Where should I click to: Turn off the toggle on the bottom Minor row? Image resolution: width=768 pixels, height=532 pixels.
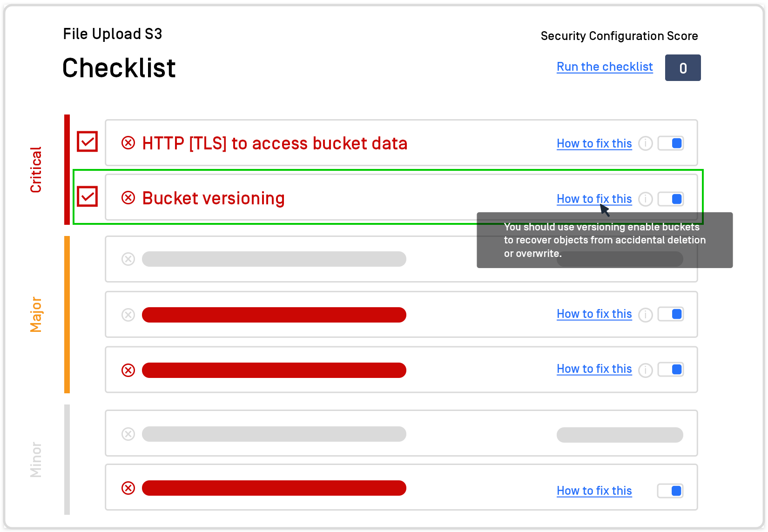coord(670,491)
